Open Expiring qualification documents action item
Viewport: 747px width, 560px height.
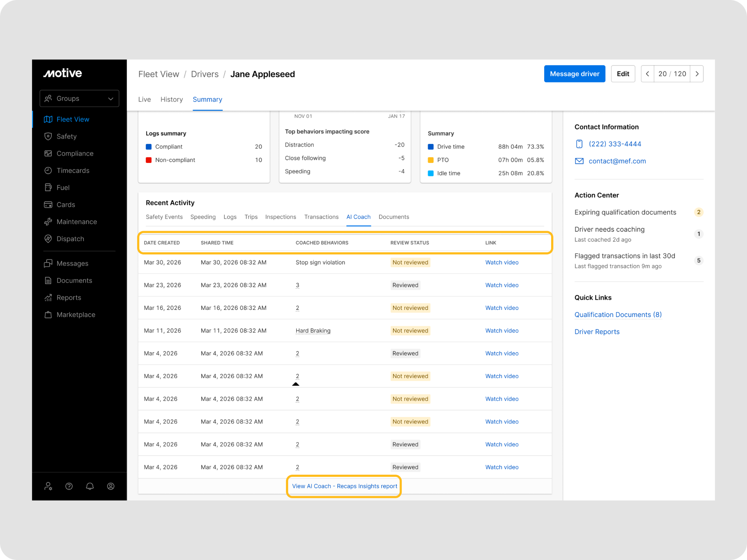pos(639,212)
